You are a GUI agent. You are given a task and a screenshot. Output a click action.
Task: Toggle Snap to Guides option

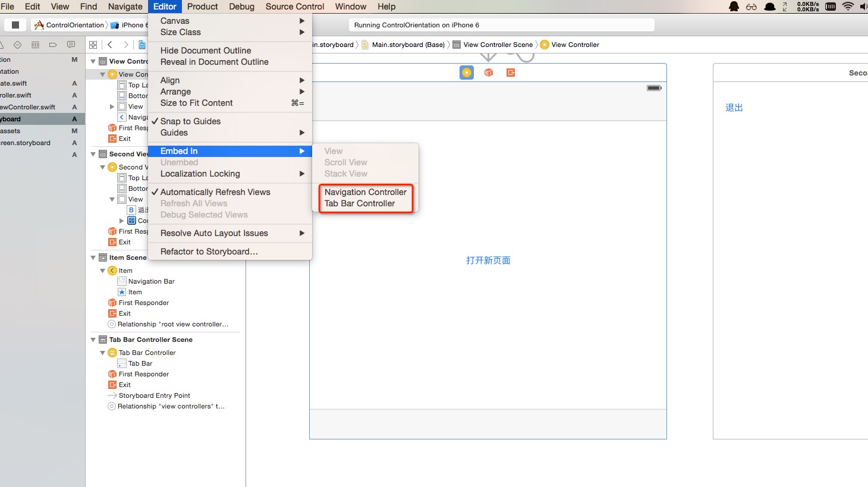(190, 121)
